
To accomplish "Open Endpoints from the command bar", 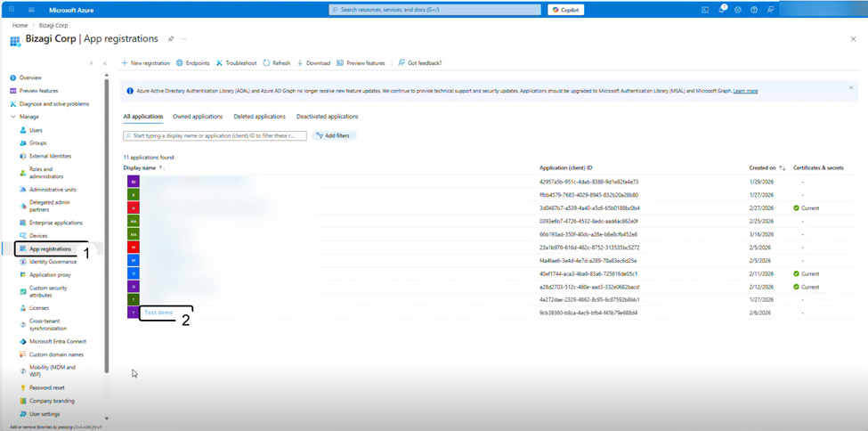I will 192,63.
